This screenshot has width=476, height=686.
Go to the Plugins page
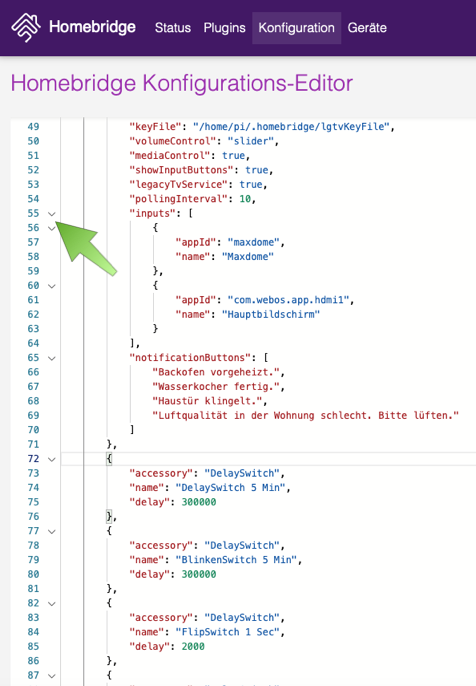pos(224,28)
